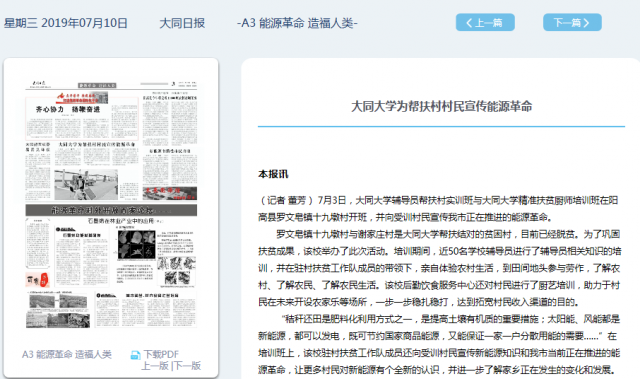Click the date text 星期三 2019年07月10日
Image resolution: width=640 pixels, height=379 pixels.
[x=66, y=23]
